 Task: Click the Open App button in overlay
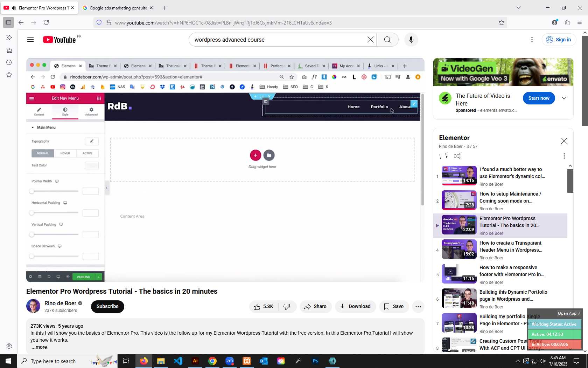tap(569, 313)
